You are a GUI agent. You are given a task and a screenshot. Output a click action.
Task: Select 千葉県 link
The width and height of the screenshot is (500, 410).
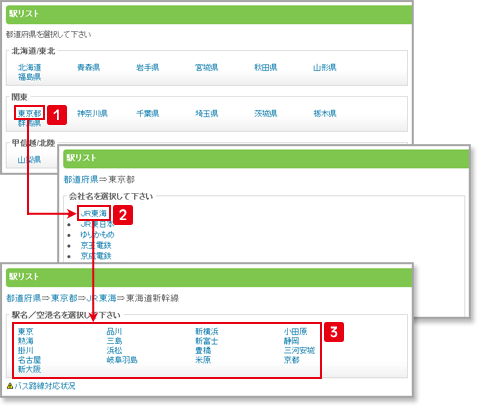pyautogui.click(x=148, y=113)
